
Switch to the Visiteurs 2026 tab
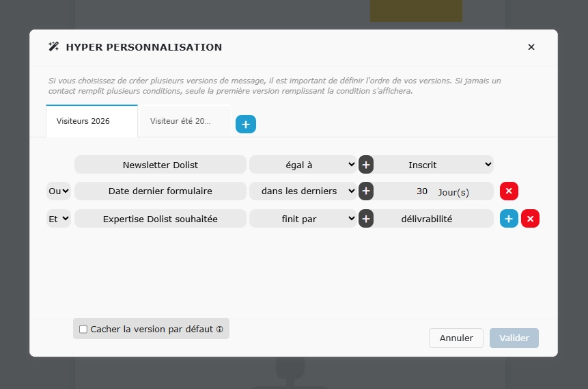click(x=92, y=121)
